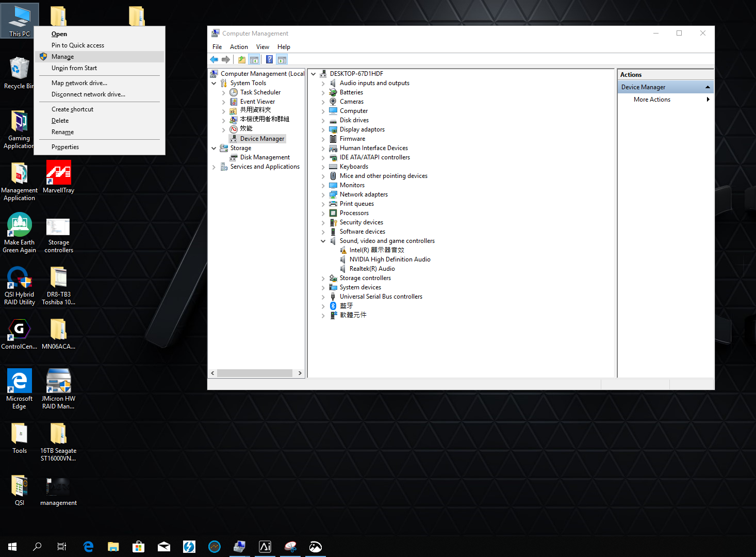Click the Up one level folder icon
This screenshot has height=557, width=756.
tap(241, 60)
